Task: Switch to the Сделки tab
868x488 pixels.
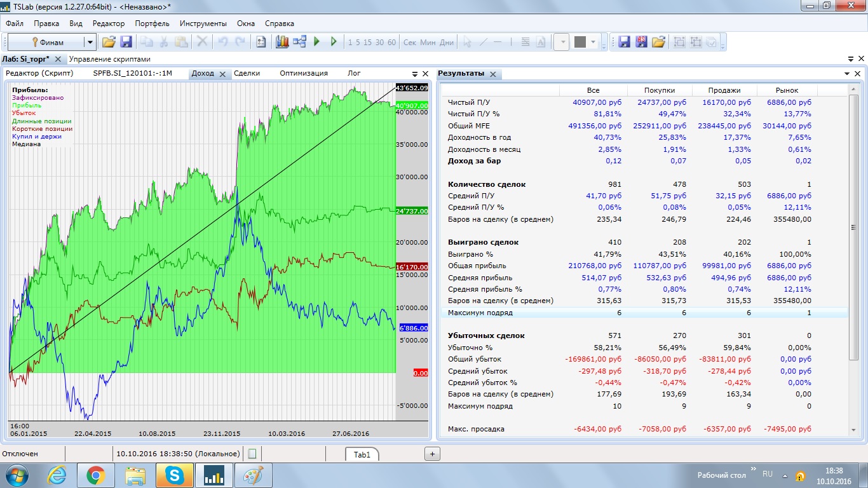Action: (x=247, y=73)
